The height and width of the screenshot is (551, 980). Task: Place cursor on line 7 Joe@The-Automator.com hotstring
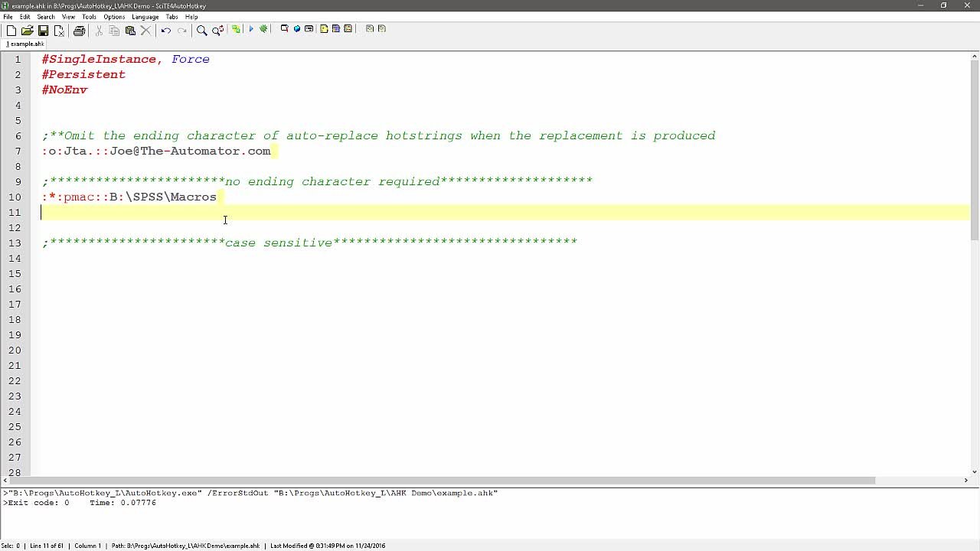point(189,152)
